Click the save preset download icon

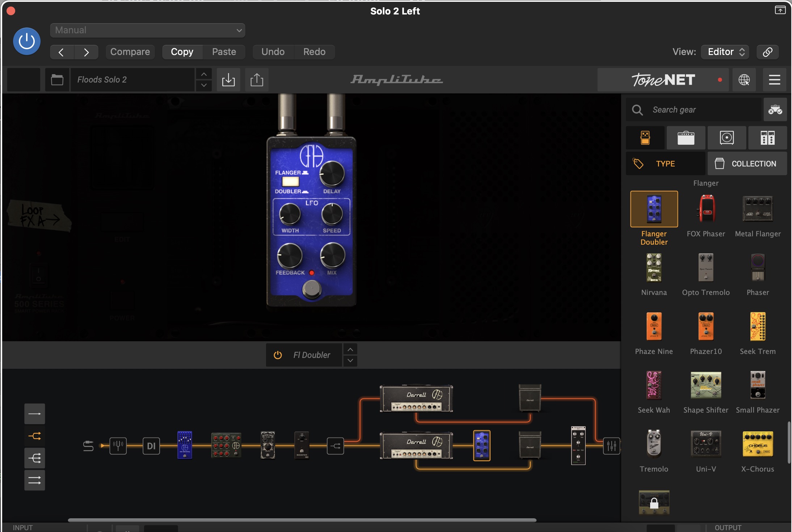(x=228, y=80)
